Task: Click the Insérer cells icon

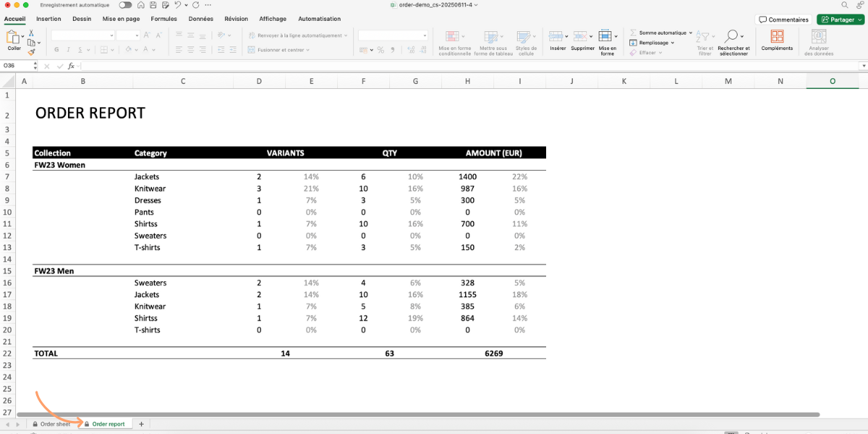Action: (x=556, y=36)
